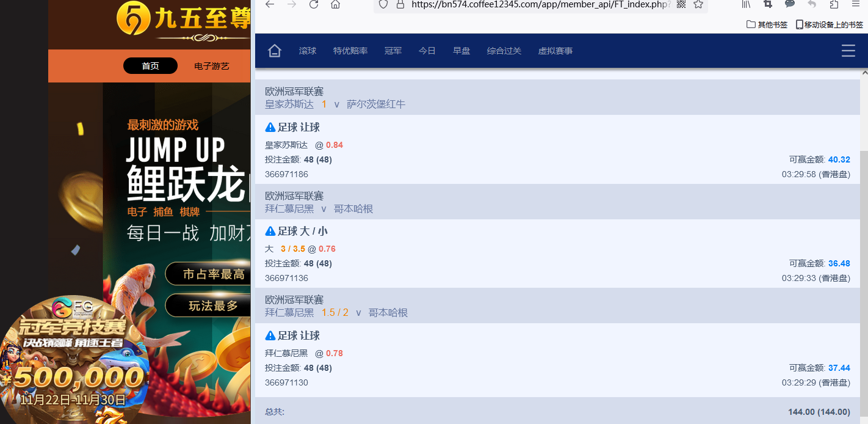Click warning icon on first 足球 让球 bet
868x424 pixels.
point(270,127)
